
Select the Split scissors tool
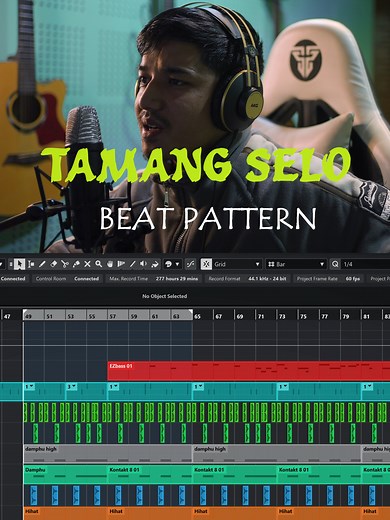pyautogui.click(x=65, y=264)
